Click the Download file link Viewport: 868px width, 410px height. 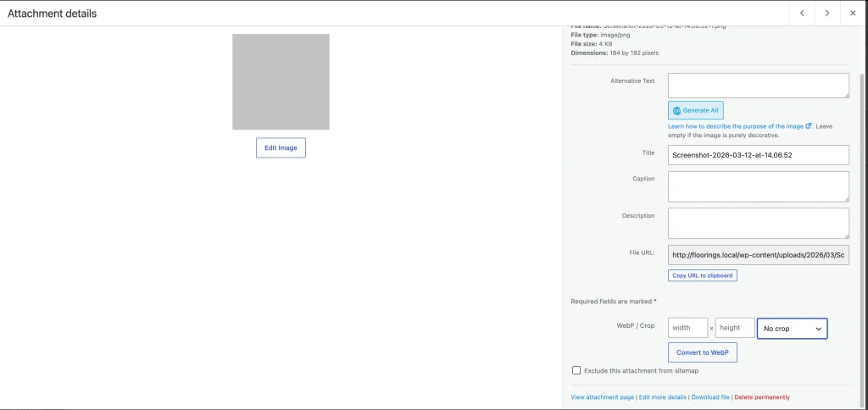point(710,397)
